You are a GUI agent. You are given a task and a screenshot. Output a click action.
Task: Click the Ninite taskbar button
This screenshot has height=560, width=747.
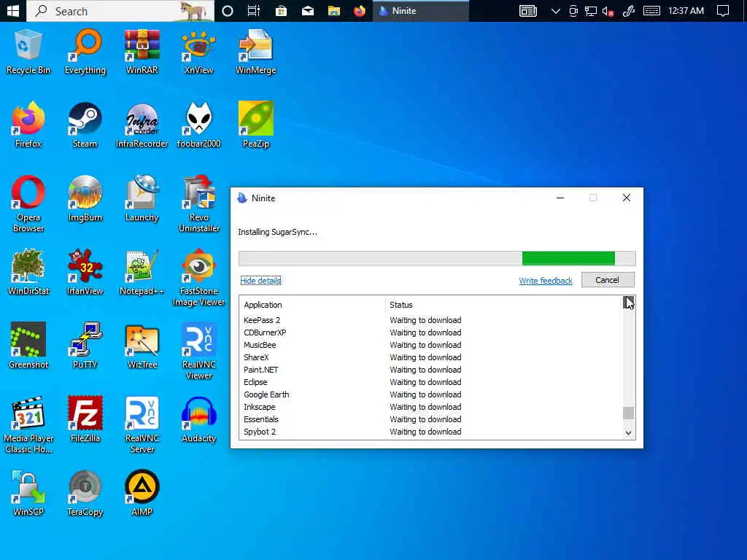coord(421,10)
